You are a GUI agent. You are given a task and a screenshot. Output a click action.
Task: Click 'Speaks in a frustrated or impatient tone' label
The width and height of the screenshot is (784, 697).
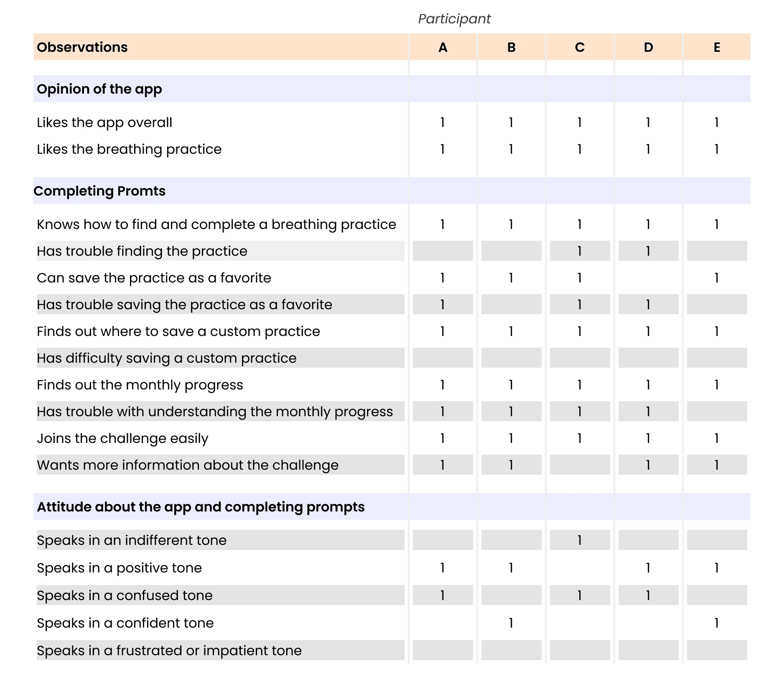[169, 651]
